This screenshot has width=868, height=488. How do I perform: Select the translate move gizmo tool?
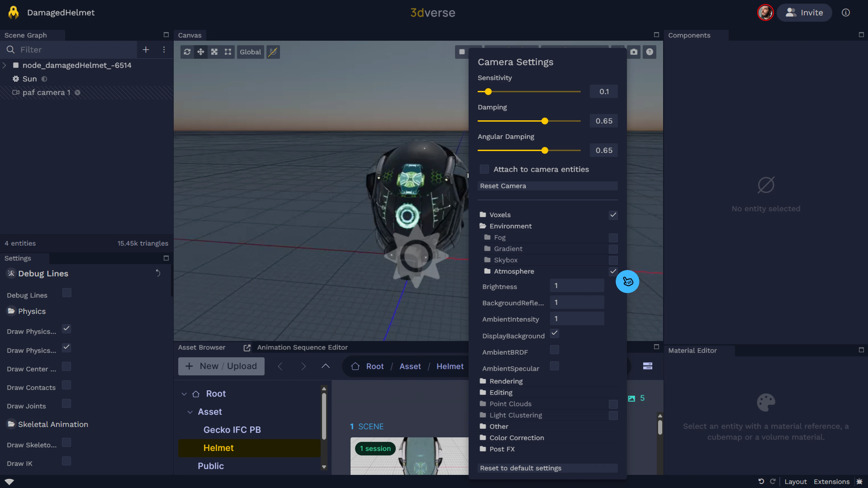(x=200, y=52)
